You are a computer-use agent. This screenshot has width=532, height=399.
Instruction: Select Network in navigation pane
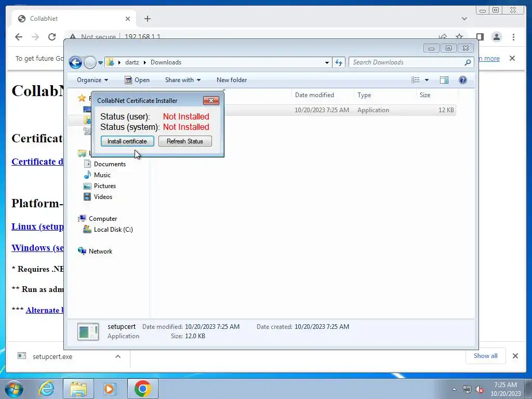[96, 251]
